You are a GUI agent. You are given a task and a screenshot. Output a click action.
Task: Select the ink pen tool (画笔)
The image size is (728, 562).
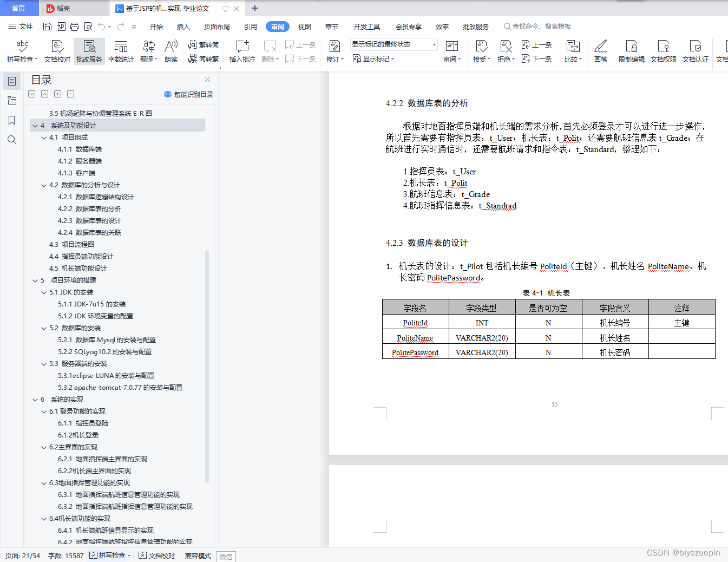[601, 51]
